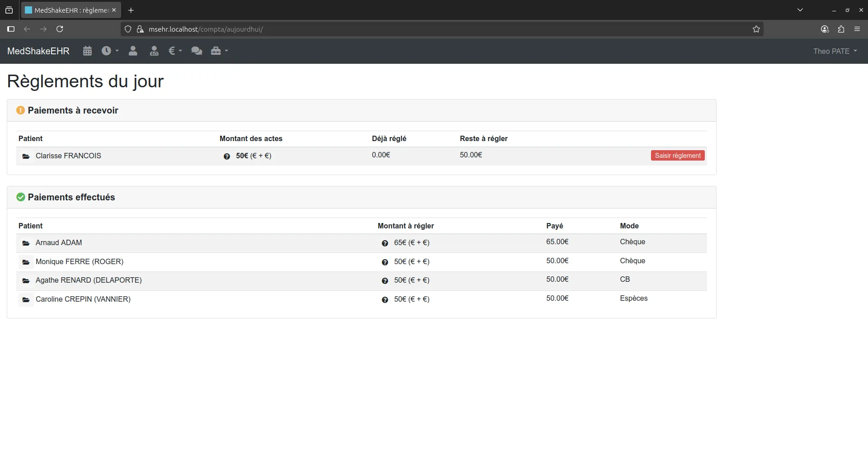Expand the clock history dropdown
This screenshot has width=868, height=474.
pos(110,51)
